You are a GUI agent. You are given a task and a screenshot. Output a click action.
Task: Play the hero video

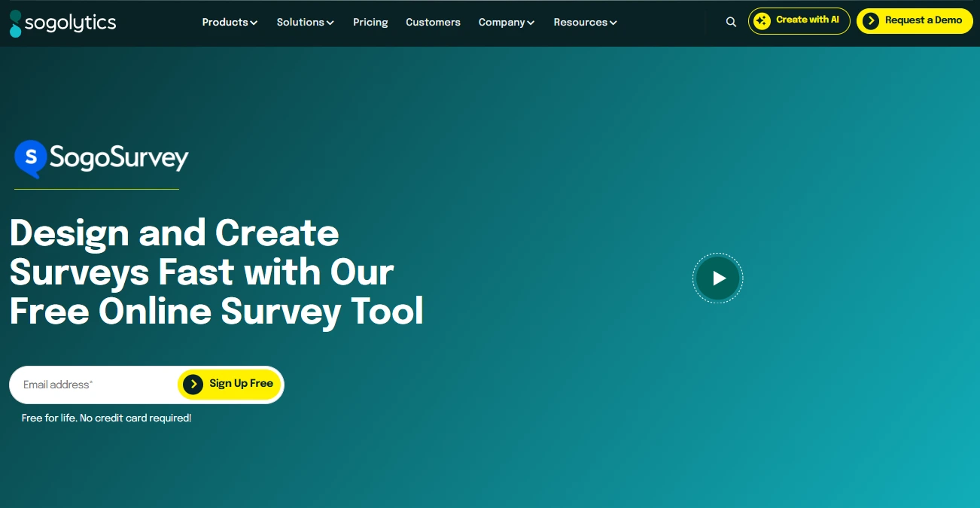coord(717,278)
